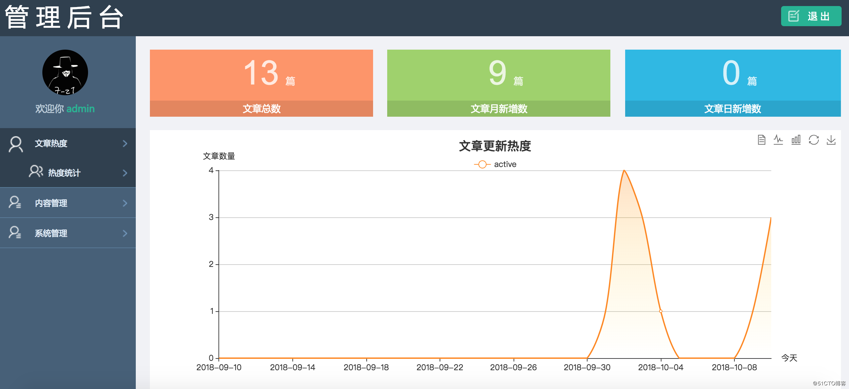
Task: Click the 2018-09-10 axis label
Action: tap(219, 367)
